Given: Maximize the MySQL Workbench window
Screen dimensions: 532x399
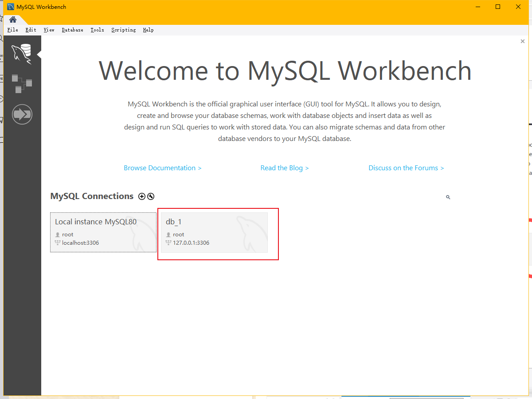Looking at the screenshot, I should pyautogui.click(x=498, y=7).
